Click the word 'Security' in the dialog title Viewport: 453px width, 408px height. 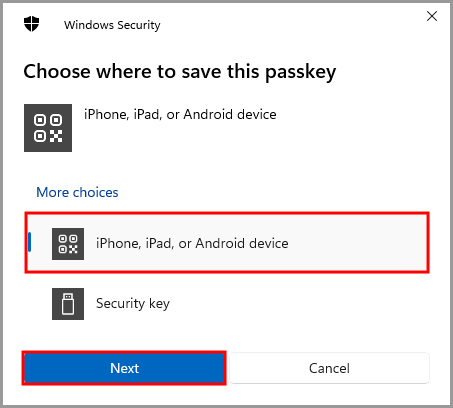pyautogui.click(x=139, y=25)
